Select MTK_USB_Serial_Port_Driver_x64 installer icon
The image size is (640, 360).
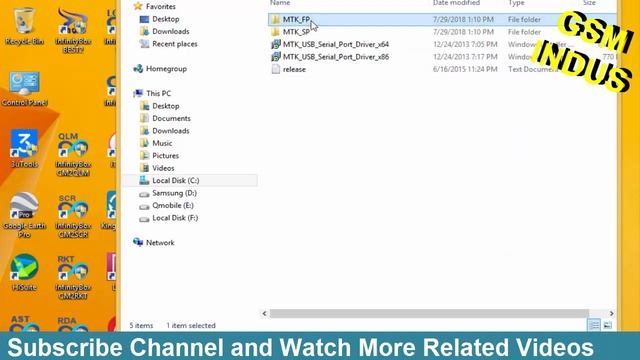(276, 44)
